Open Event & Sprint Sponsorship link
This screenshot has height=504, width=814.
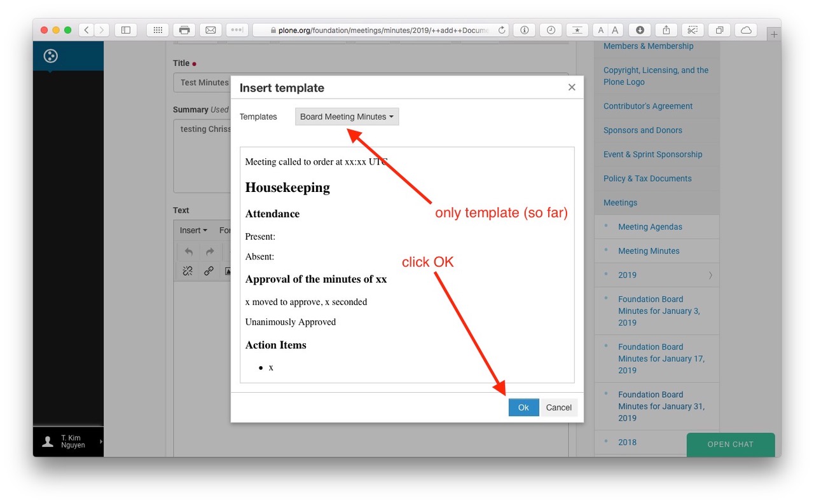pos(653,154)
